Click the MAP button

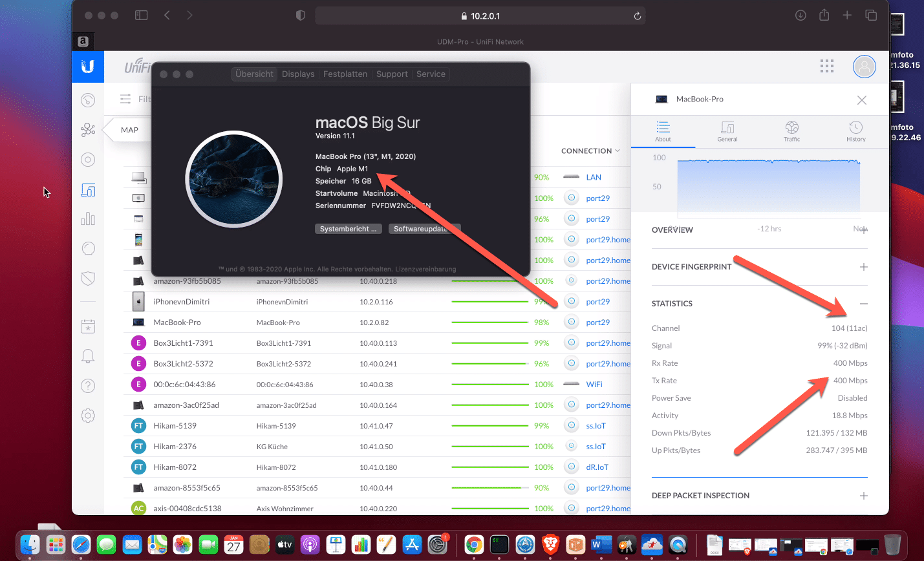click(x=129, y=130)
